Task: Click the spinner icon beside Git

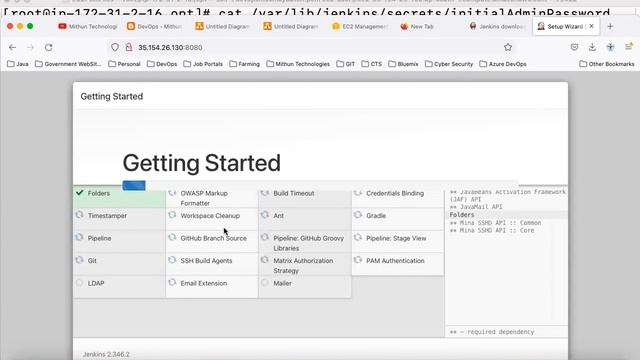Action: [80, 260]
